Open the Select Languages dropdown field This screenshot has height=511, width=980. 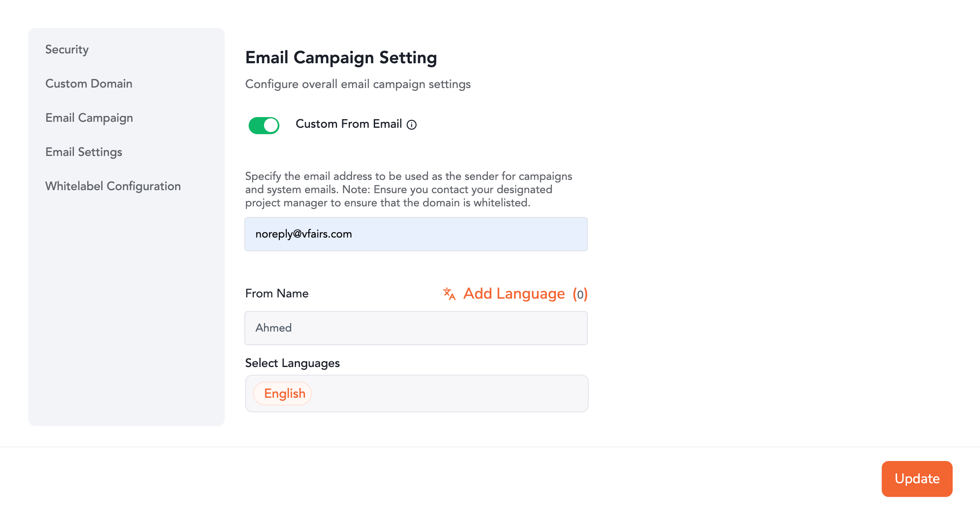449,394
